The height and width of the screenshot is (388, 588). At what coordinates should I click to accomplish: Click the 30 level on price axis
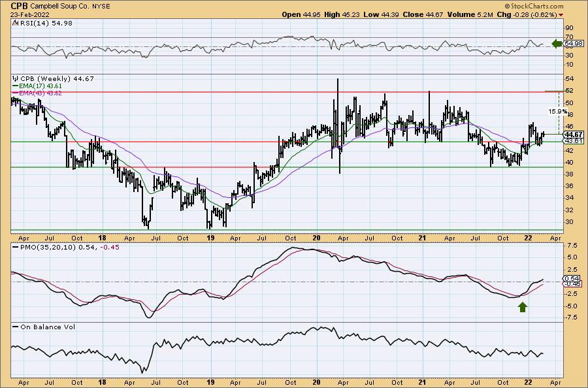[569, 222]
